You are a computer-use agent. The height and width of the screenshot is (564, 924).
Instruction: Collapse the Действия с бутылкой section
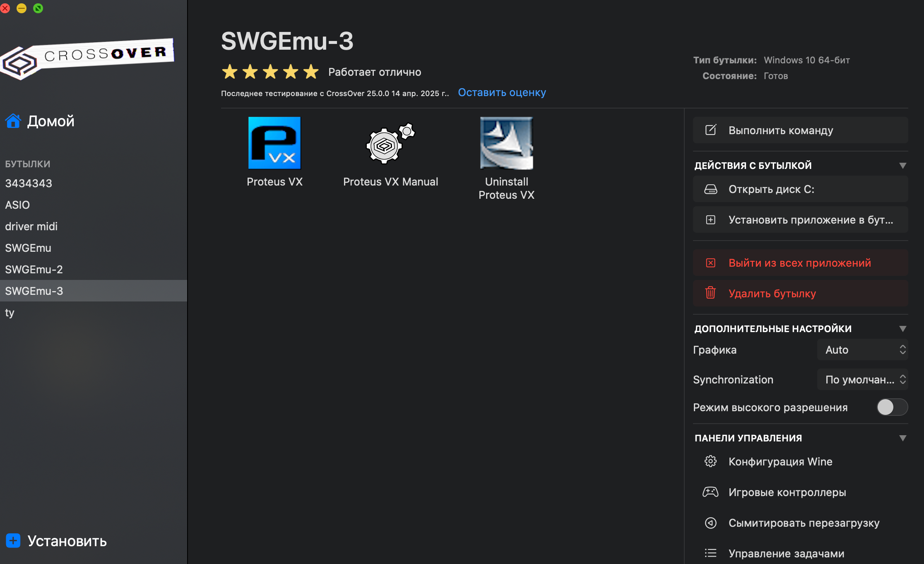pos(902,166)
